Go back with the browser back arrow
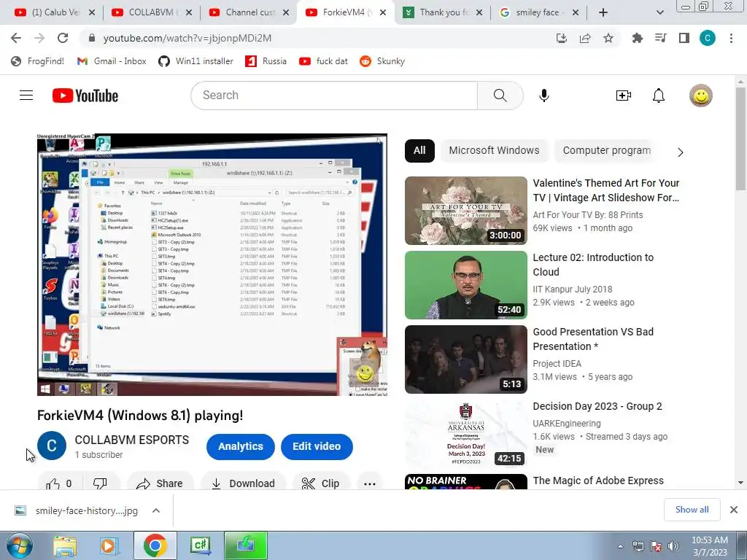The height and width of the screenshot is (560, 747). (16, 38)
